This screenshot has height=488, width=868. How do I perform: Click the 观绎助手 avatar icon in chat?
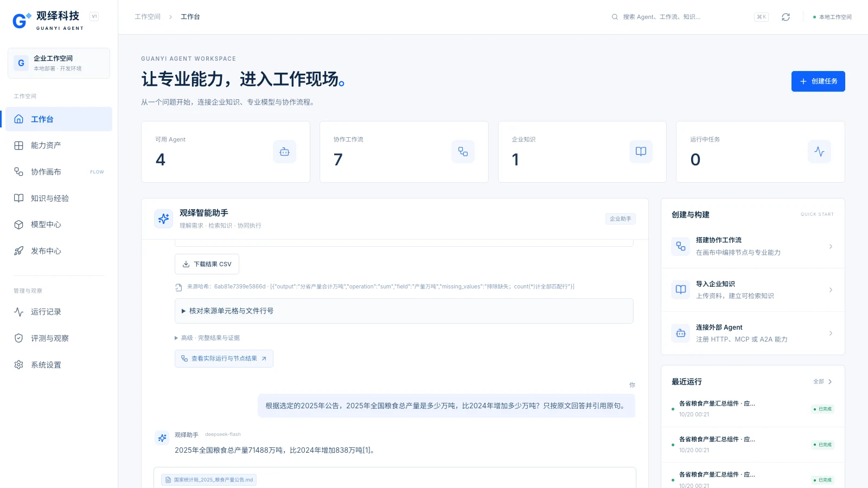pos(162,438)
